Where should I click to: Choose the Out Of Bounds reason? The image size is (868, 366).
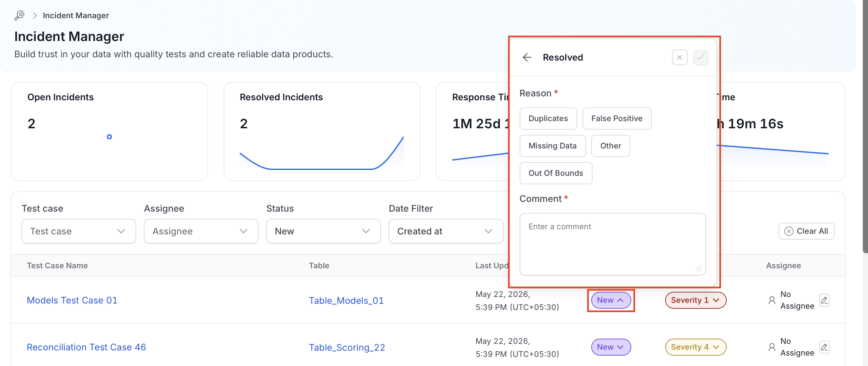(556, 173)
